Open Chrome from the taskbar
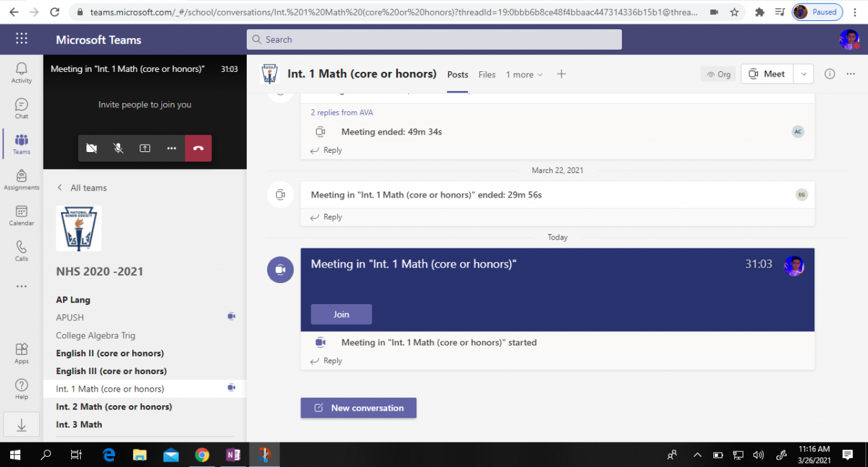The image size is (868, 467). pos(202,455)
